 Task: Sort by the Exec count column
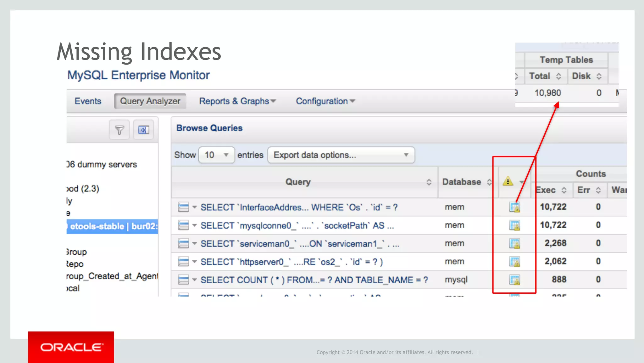pyautogui.click(x=551, y=190)
